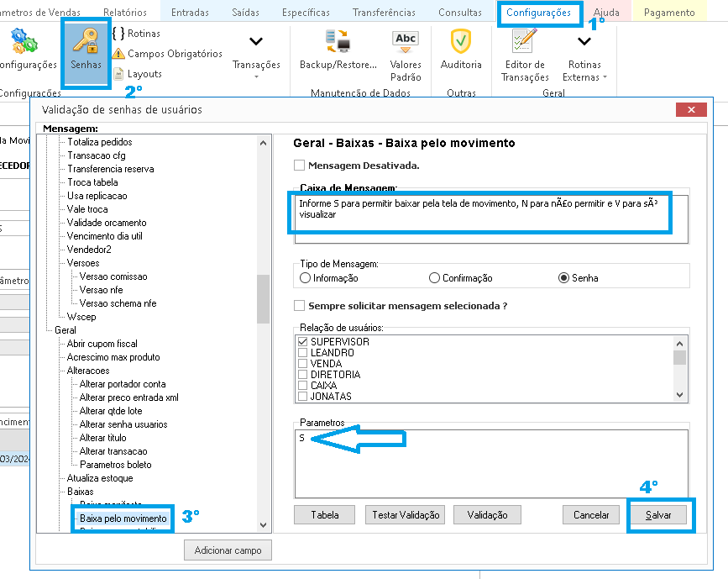Open the Layouts document icon
This screenshot has width=728, height=579.
118,74
